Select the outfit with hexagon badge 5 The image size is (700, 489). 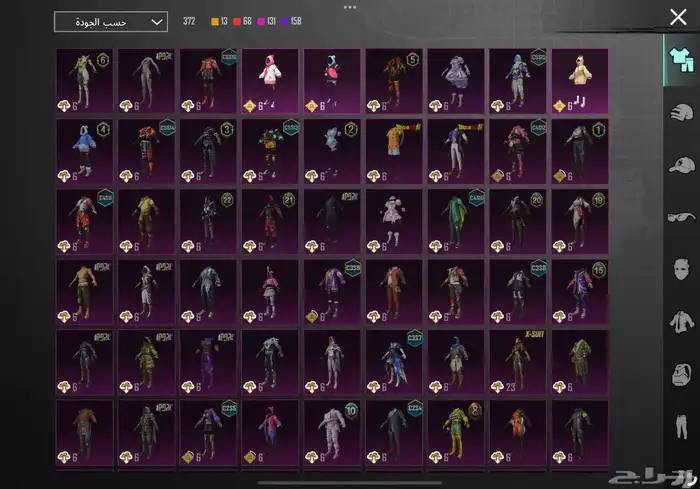pos(394,81)
